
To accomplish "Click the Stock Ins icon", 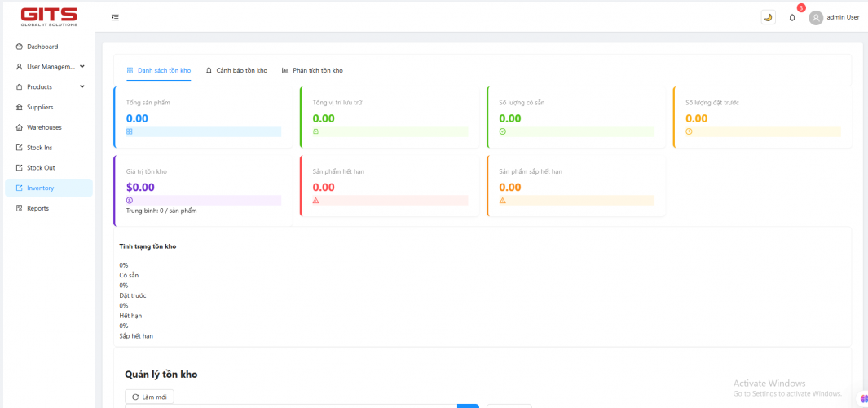I will point(20,148).
